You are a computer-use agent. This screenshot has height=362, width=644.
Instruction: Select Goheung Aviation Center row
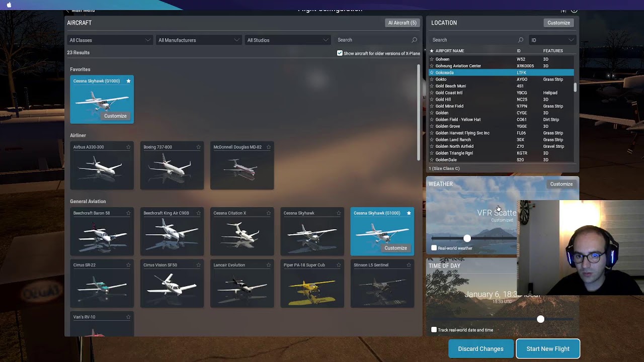click(x=501, y=66)
